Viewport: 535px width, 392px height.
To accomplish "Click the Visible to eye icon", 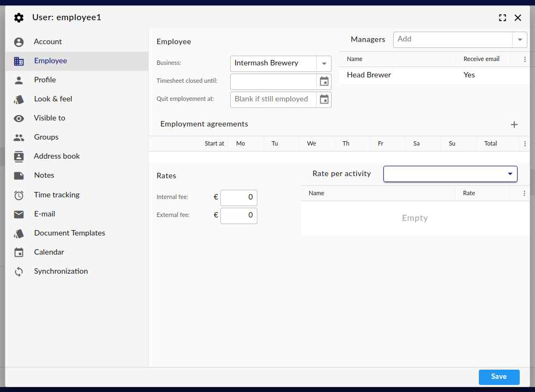I will point(19,118).
